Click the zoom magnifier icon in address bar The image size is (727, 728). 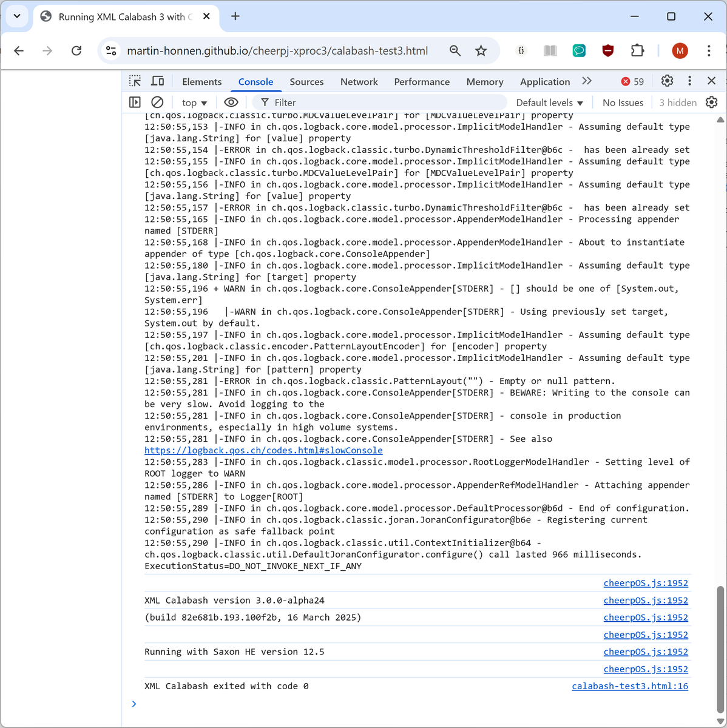[455, 51]
